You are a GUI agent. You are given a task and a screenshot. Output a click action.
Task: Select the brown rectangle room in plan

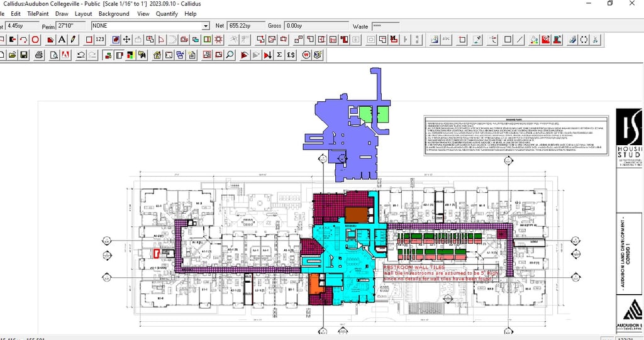pos(357,215)
